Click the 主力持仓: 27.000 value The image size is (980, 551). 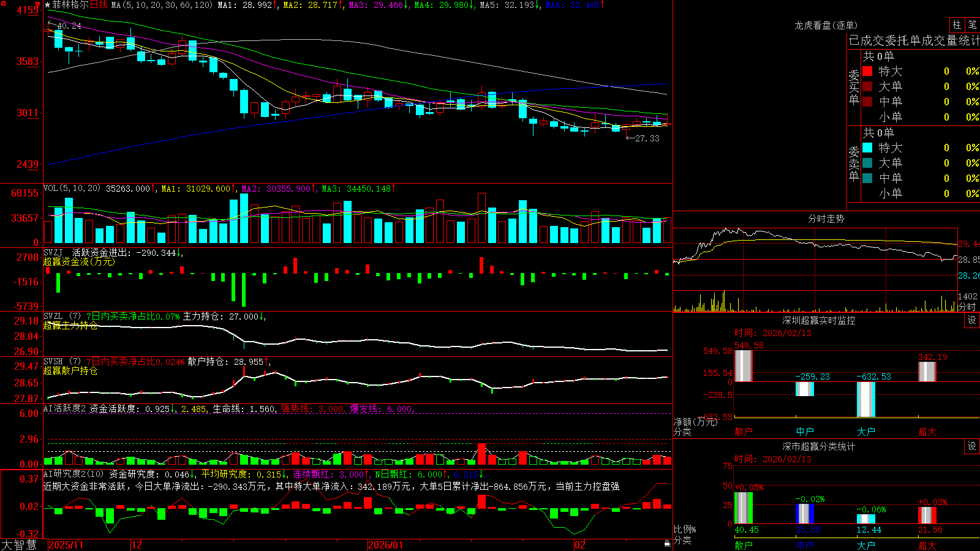click(x=224, y=317)
